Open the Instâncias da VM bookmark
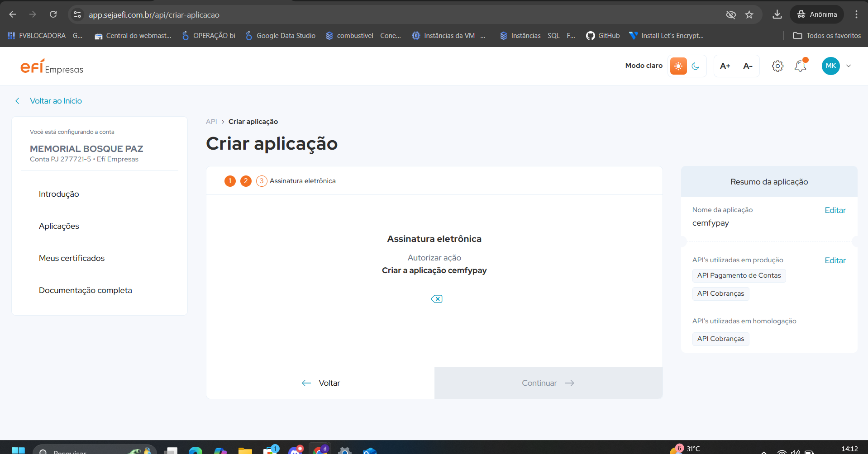Image resolution: width=868 pixels, height=454 pixels. (449, 36)
